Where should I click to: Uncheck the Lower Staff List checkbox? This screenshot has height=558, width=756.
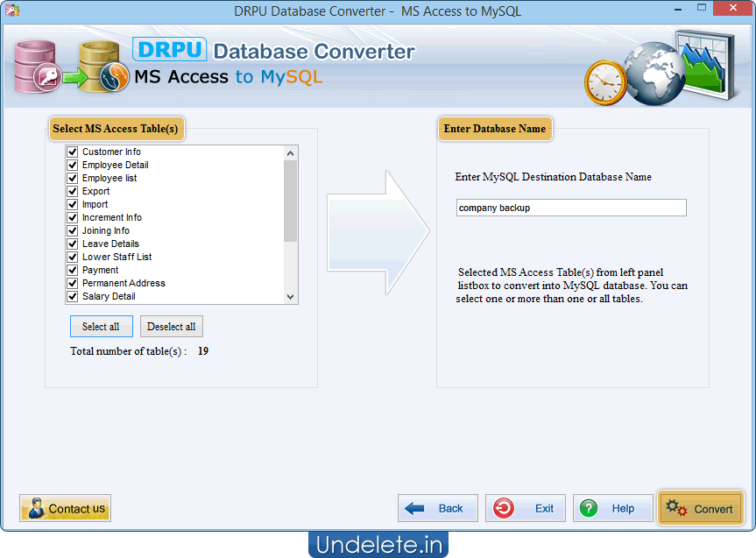pos(73,257)
